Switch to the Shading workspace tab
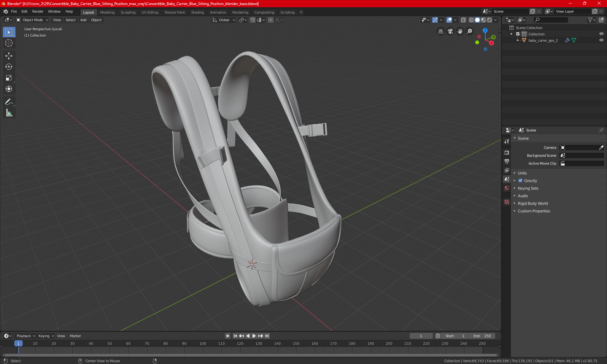The height and width of the screenshot is (364, 607). (x=197, y=12)
